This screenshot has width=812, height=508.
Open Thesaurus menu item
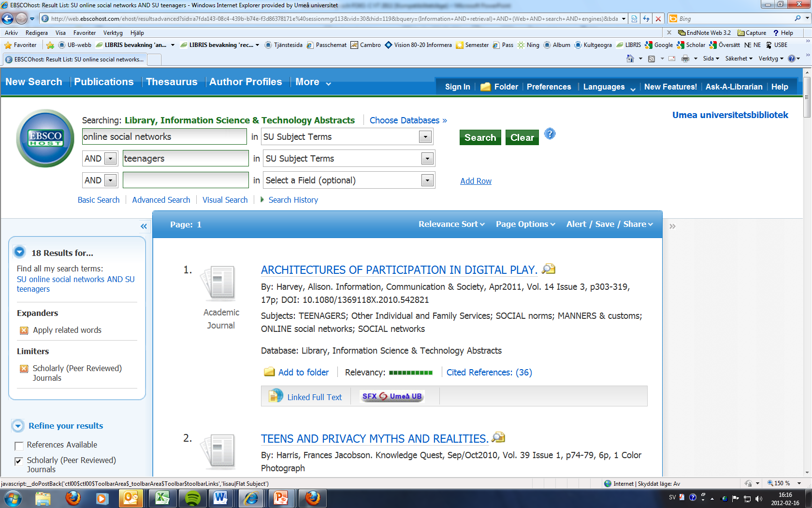coord(172,82)
